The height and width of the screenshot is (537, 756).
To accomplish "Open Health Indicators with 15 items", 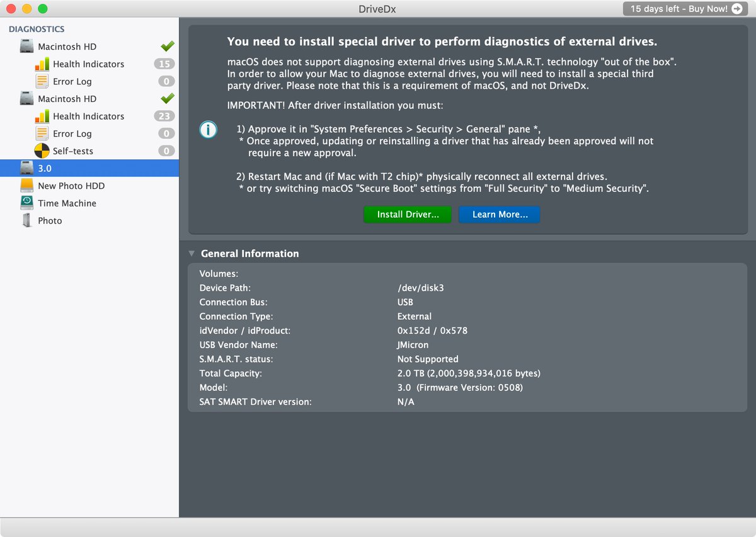I will 89,64.
